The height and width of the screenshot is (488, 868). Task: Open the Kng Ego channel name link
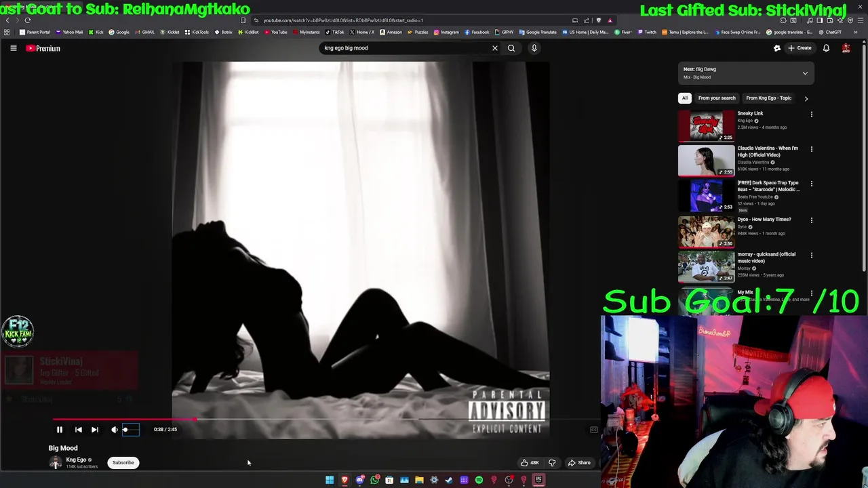[76, 460]
